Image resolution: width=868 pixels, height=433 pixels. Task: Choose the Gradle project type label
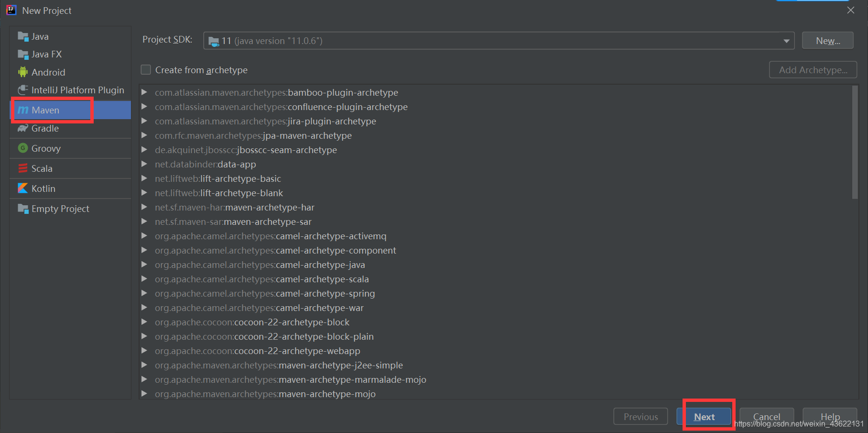45,128
